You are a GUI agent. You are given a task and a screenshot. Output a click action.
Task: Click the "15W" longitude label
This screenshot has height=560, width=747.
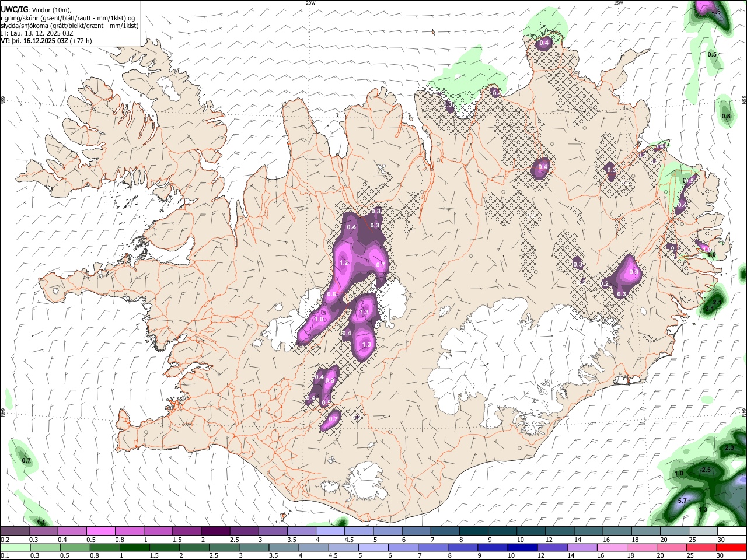pos(617,3)
